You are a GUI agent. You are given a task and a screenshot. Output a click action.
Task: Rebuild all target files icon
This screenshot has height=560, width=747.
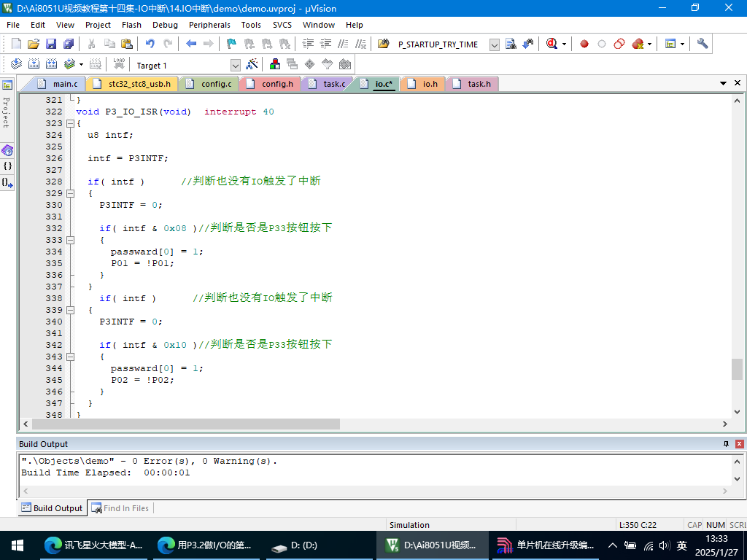(52, 64)
